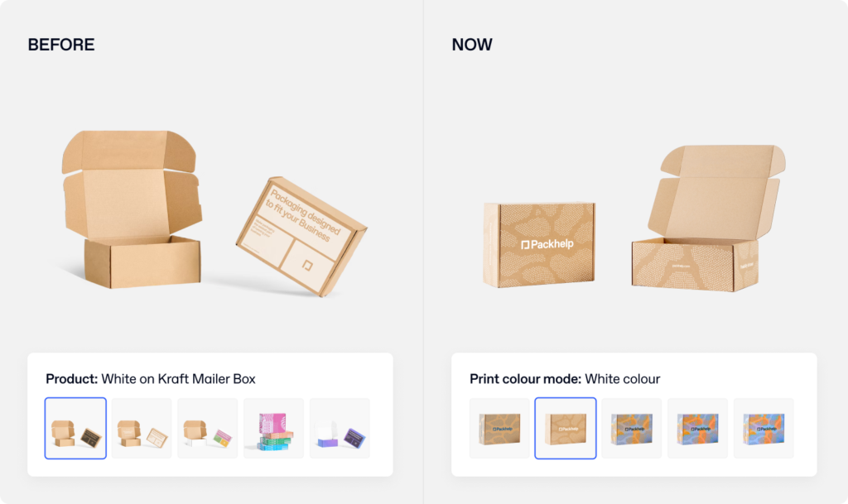Click the white Packhelp logo on the closed box
Viewport: 848px width, 504px height.
coord(547,244)
